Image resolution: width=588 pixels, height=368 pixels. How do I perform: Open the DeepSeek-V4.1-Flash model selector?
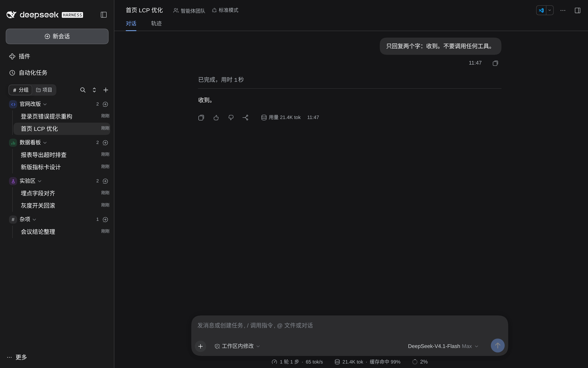443,346
